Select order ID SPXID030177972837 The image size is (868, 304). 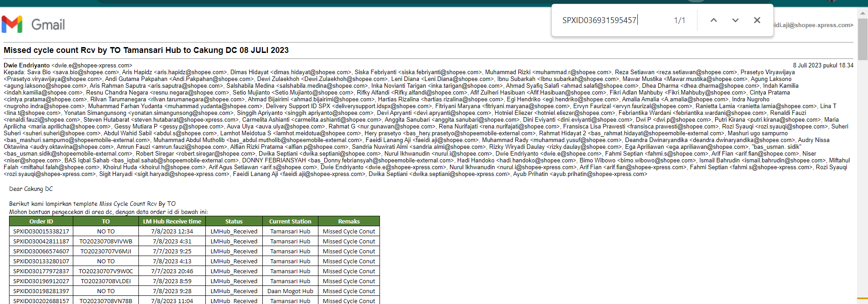(41, 271)
